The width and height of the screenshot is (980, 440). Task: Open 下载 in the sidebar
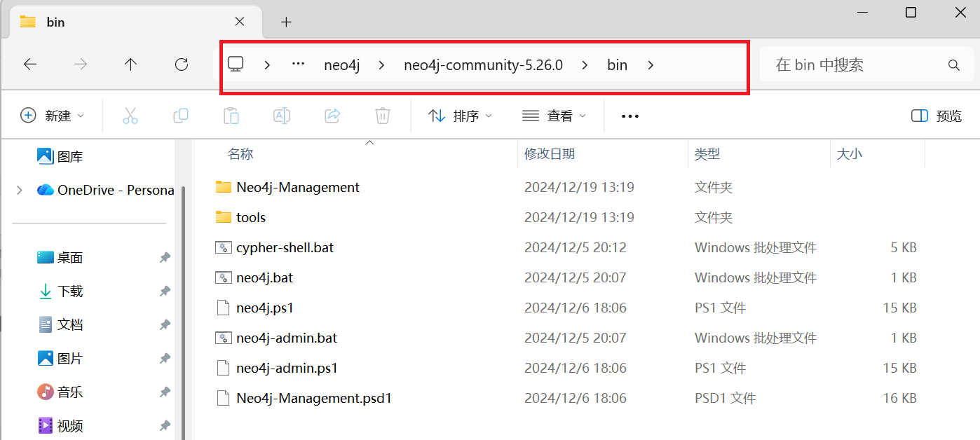tap(60, 291)
